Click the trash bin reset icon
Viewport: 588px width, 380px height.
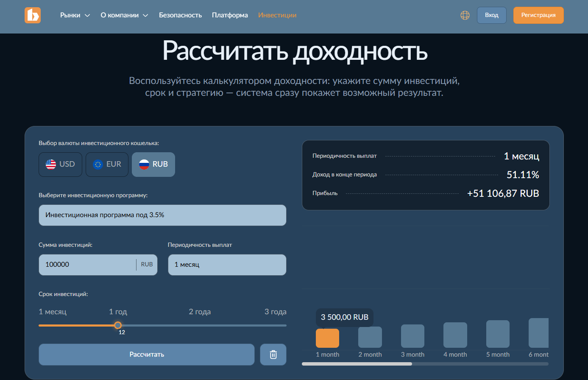(273, 355)
